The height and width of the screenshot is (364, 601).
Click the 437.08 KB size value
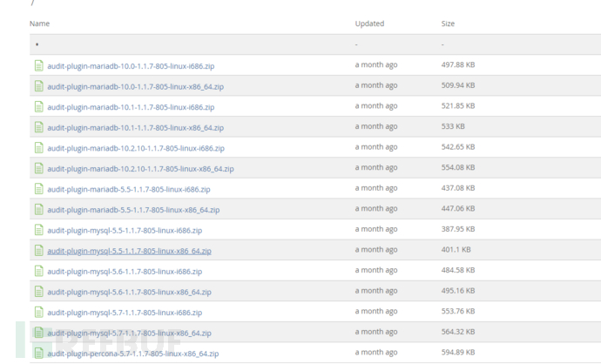458,188
